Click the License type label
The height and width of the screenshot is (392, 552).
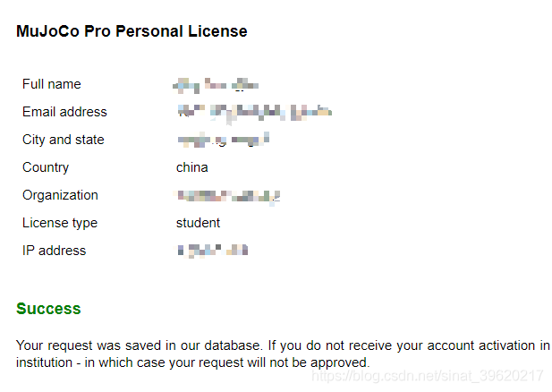tap(60, 223)
